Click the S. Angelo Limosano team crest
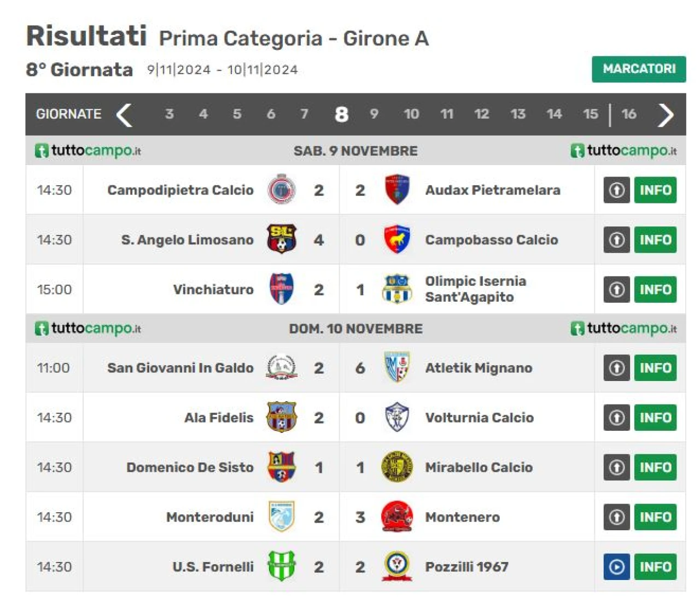The image size is (700, 598). [282, 239]
